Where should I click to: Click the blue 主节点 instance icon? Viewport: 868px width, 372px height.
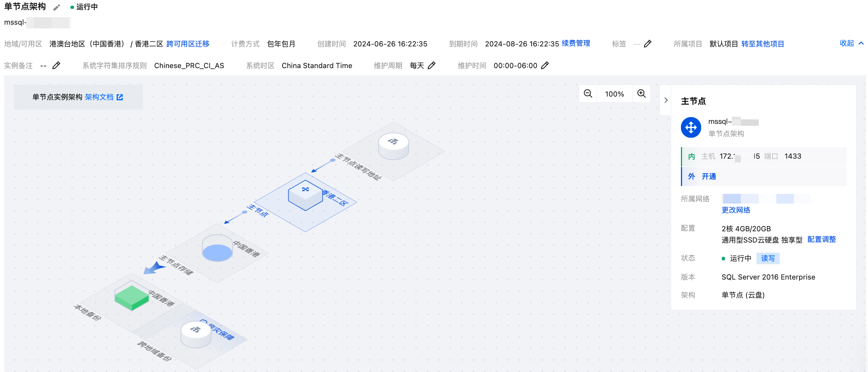[x=691, y=128]
